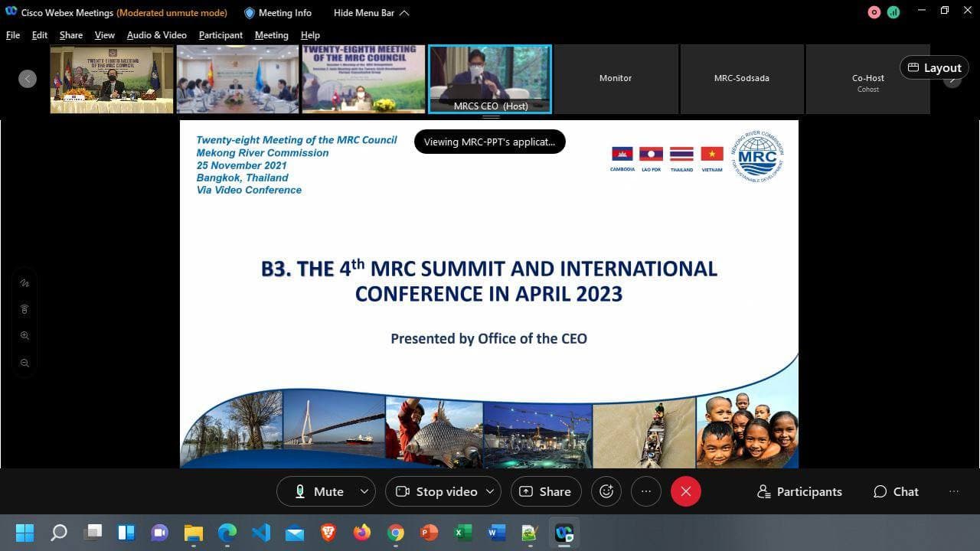The image size is (980, 551).
Task: Open Windows Start menu
Action: (25, 532)
